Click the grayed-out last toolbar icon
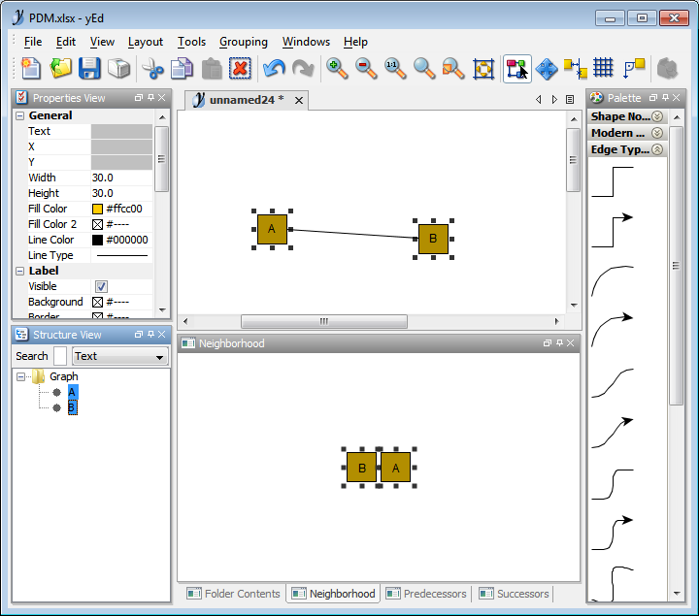 point(667,69)
